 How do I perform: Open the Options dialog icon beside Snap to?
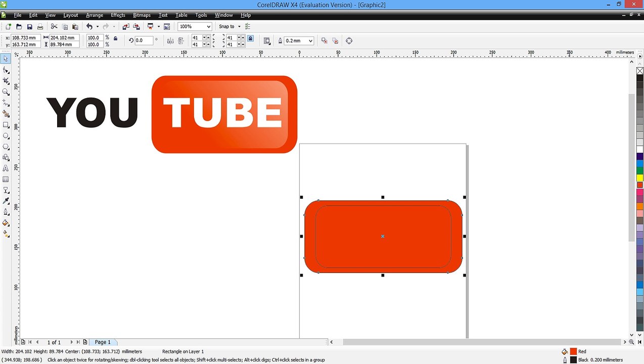click(247, 26)
